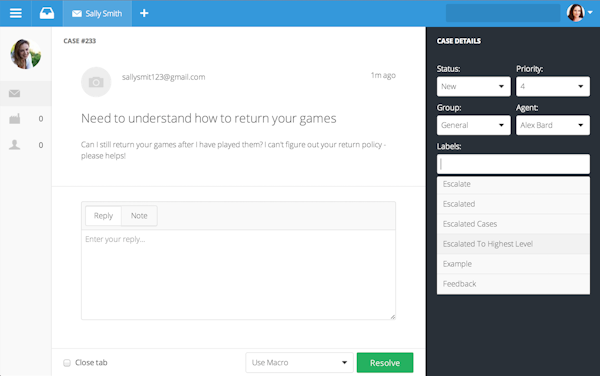Click the Enter your reply text area
Image resolution: width=600 pixels, height=376 pixels.
click(238, 275)
